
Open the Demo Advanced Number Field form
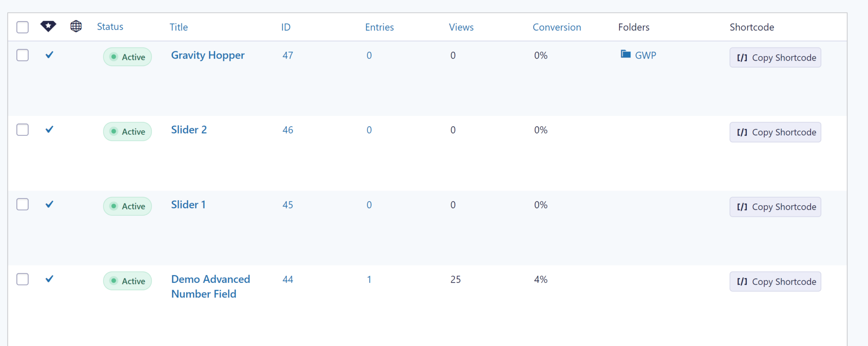(x=210, y=286)
